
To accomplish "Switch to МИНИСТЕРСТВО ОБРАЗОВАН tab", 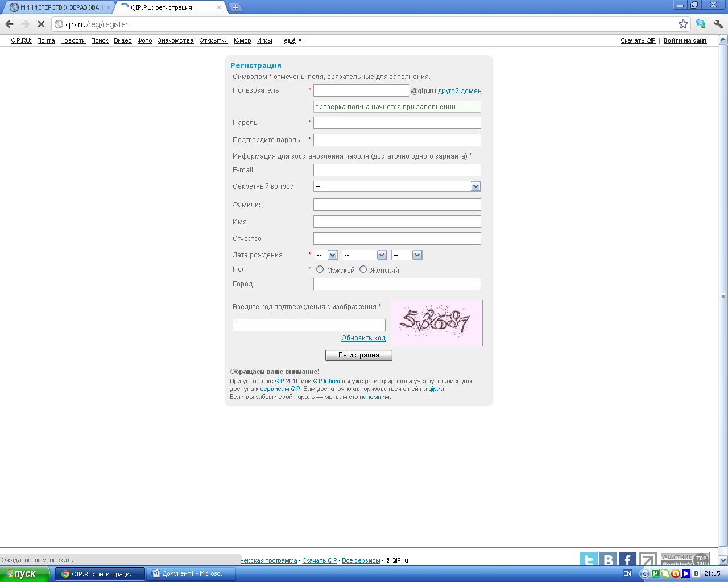I will (x=58, y=7).
